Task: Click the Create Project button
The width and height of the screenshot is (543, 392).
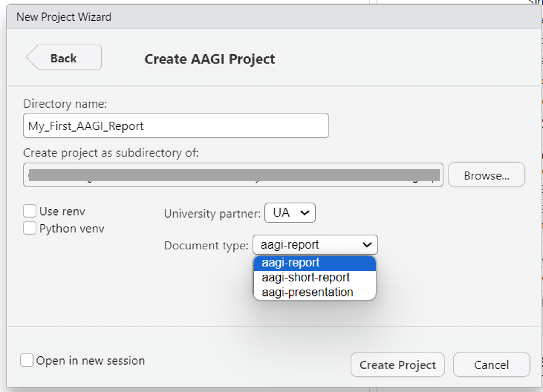Action: point(397,365)
